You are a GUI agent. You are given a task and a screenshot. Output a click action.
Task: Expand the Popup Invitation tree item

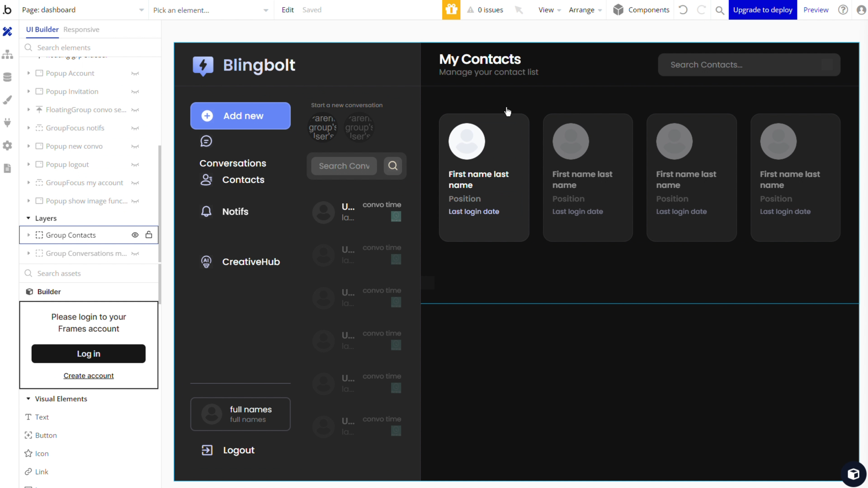point(28,92)
